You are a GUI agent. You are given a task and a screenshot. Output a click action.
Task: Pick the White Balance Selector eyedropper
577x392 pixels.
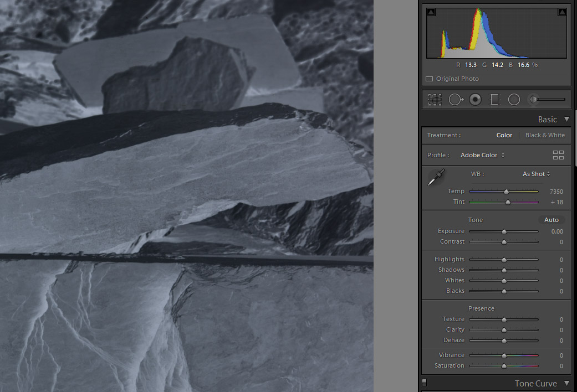point(436,178)
